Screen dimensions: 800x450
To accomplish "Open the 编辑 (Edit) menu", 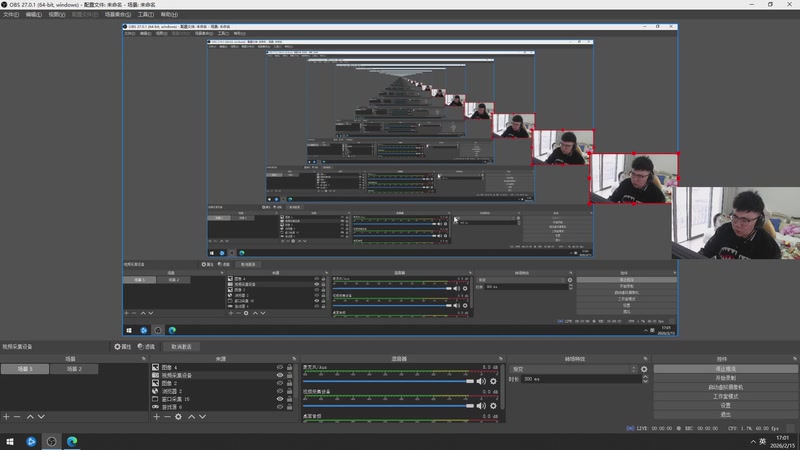I will (x=34, y=14).
